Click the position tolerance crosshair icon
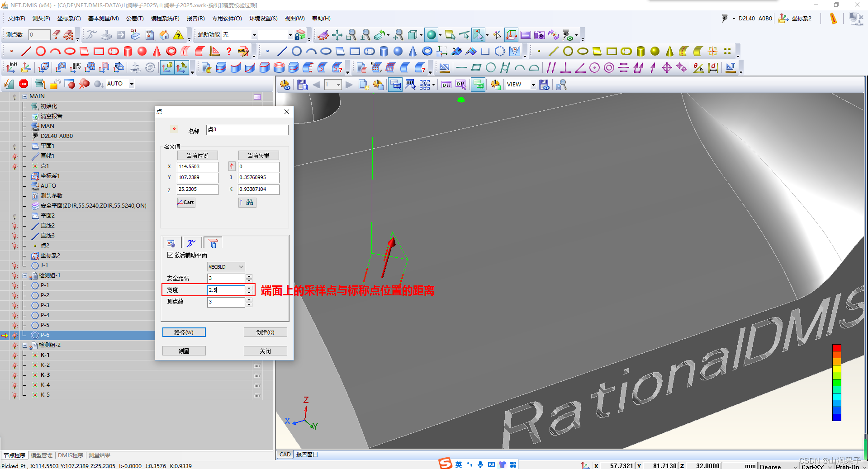The height and width of the screenshot is (469, 868). click(667, 68)
